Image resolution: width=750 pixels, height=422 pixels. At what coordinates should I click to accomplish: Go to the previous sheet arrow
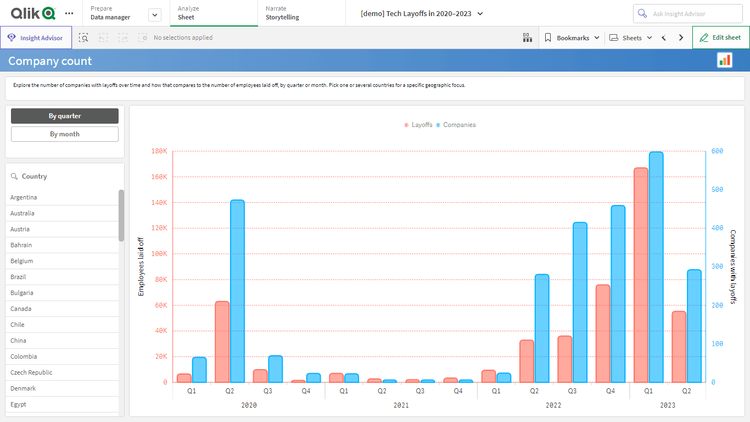point(663,38)
